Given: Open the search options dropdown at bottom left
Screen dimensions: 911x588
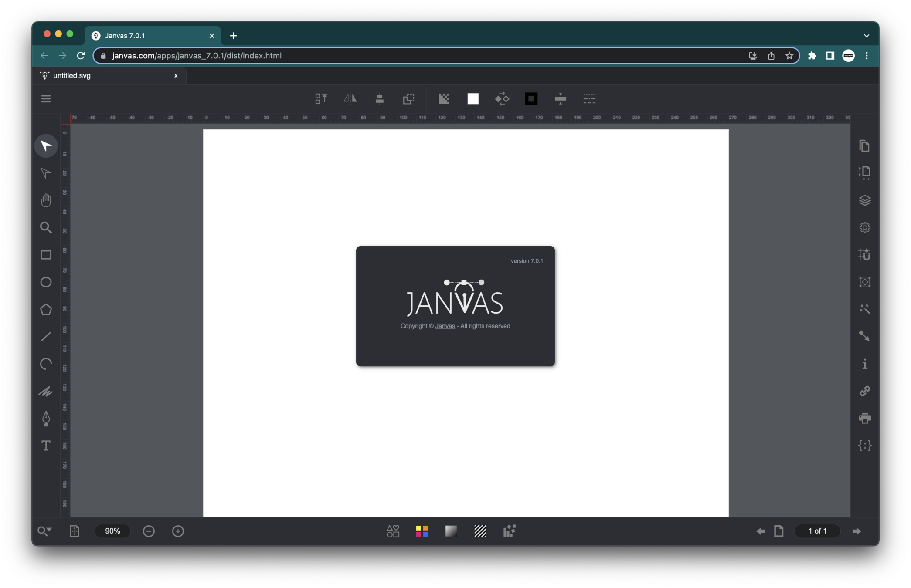Looking at the screenshot, I should click(x=44, y=531).
